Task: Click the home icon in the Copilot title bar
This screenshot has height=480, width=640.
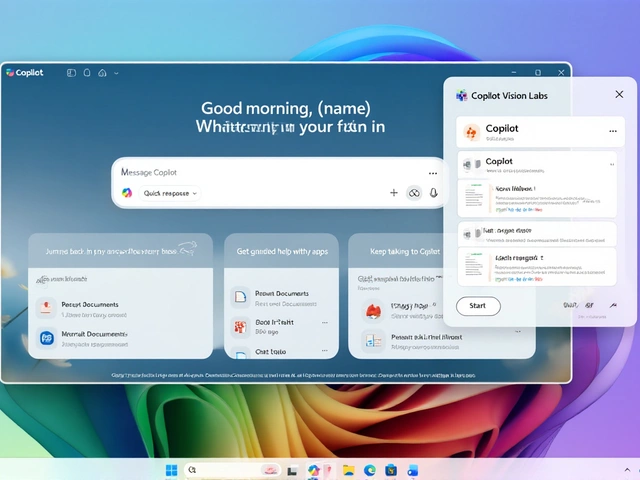Action: (102, 73)
